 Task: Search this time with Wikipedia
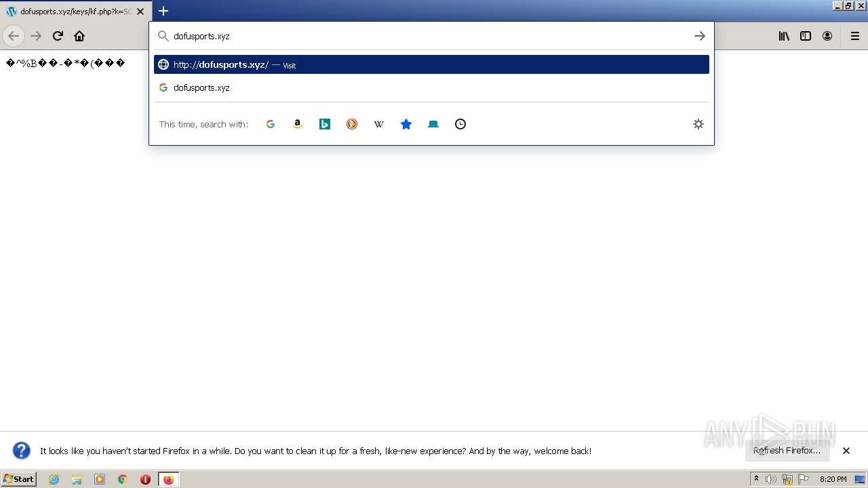pos(379,124)
